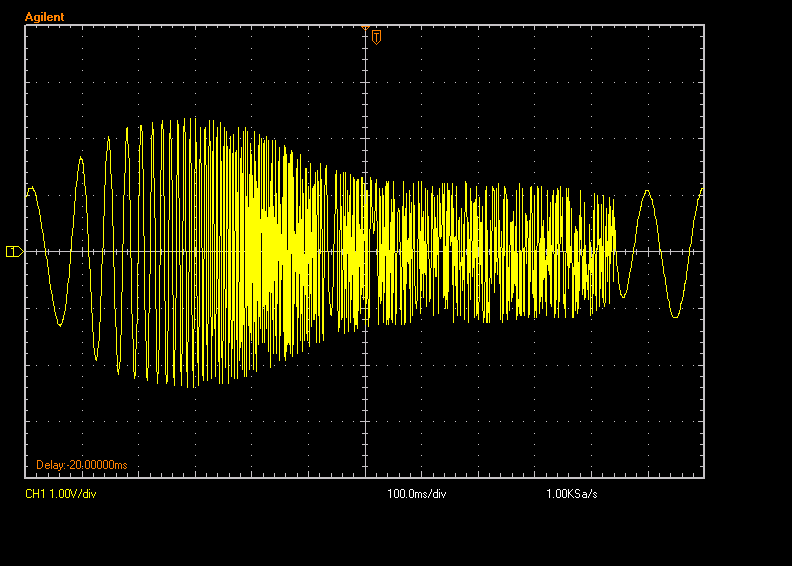The height and width of the screenshot is (566, 792).
Task: Click the channel 1 ground level marker
Action: tap(14, 251)
